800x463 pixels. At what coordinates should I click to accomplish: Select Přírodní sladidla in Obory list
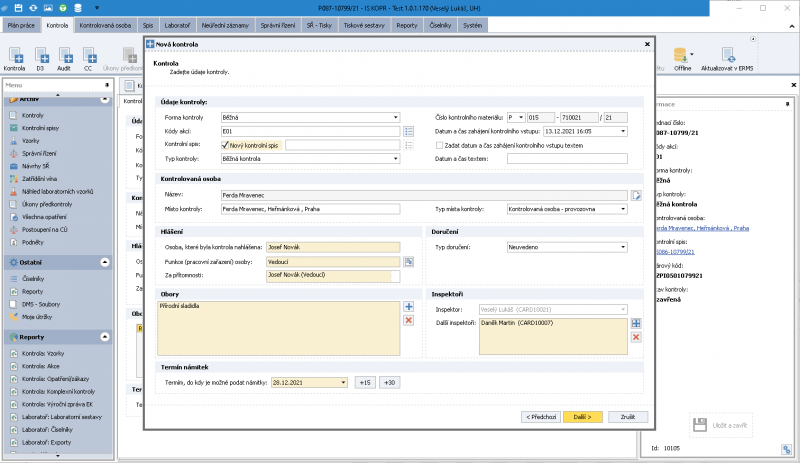coord(180,306)
